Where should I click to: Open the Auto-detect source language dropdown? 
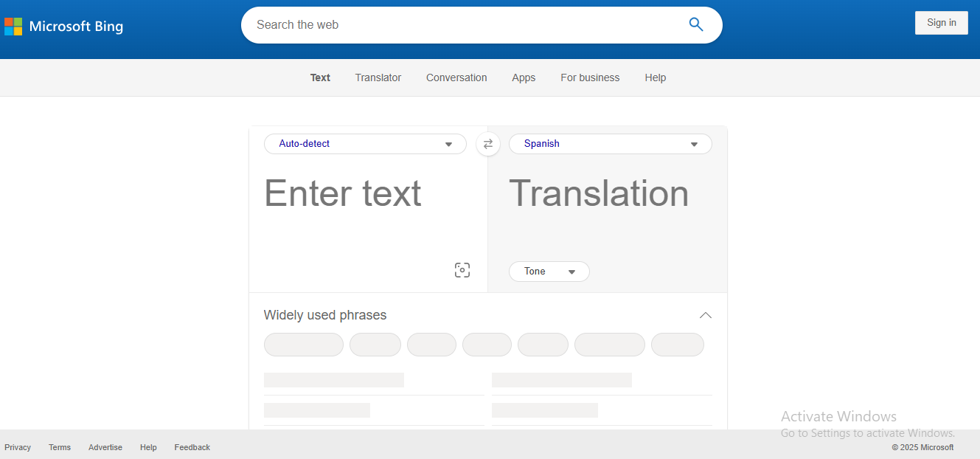(x=365, y=144)
